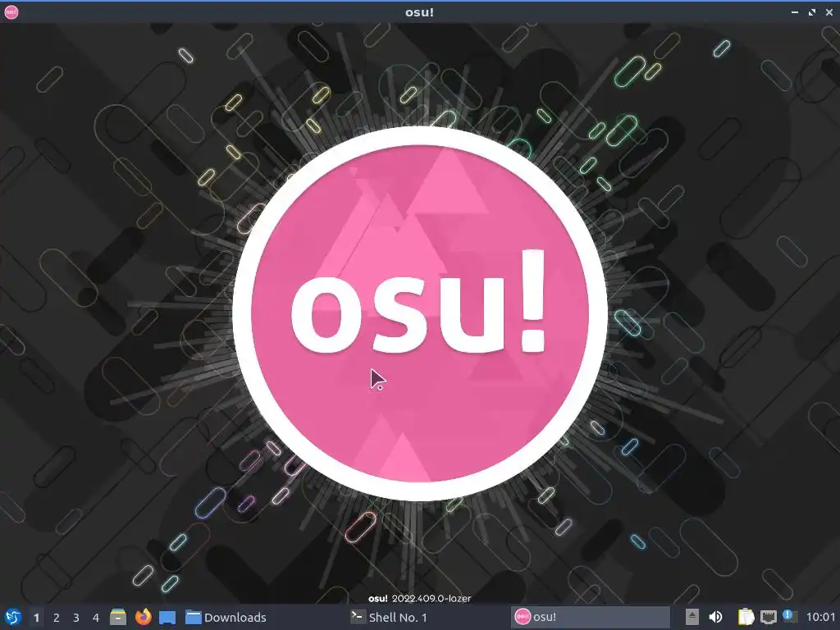Minimize the osu! window
840x630 pixels.
[795, 11]
